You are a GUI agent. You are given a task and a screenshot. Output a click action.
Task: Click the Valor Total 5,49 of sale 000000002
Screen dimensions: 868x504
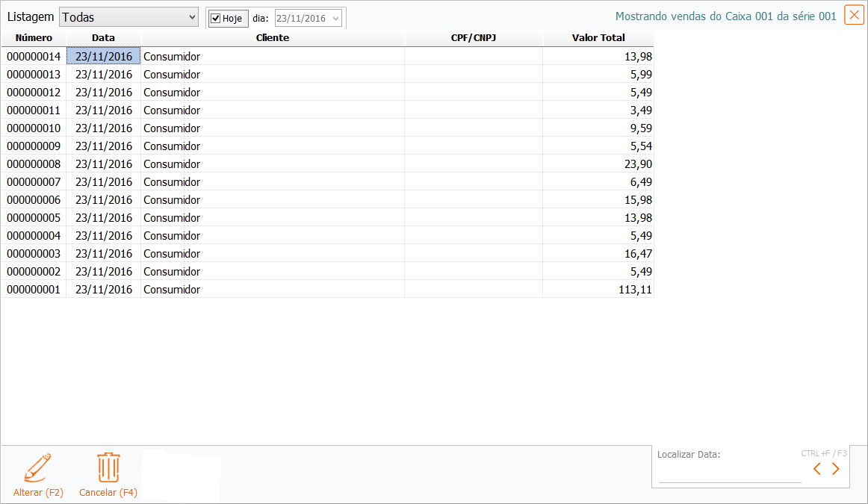click(x=641, y=272)
